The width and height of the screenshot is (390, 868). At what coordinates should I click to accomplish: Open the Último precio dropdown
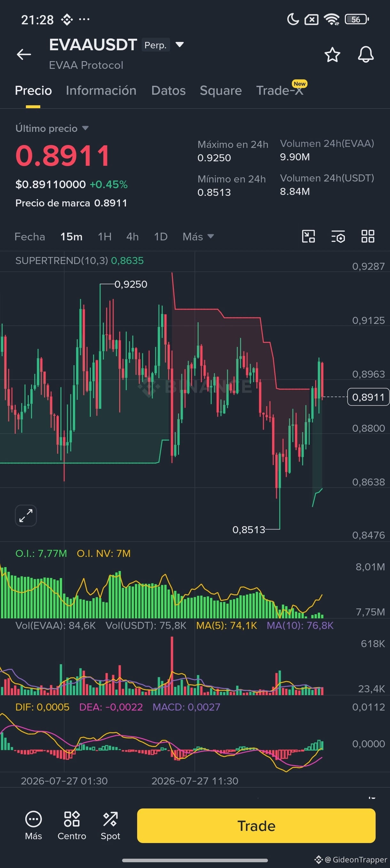pos(52,128)
